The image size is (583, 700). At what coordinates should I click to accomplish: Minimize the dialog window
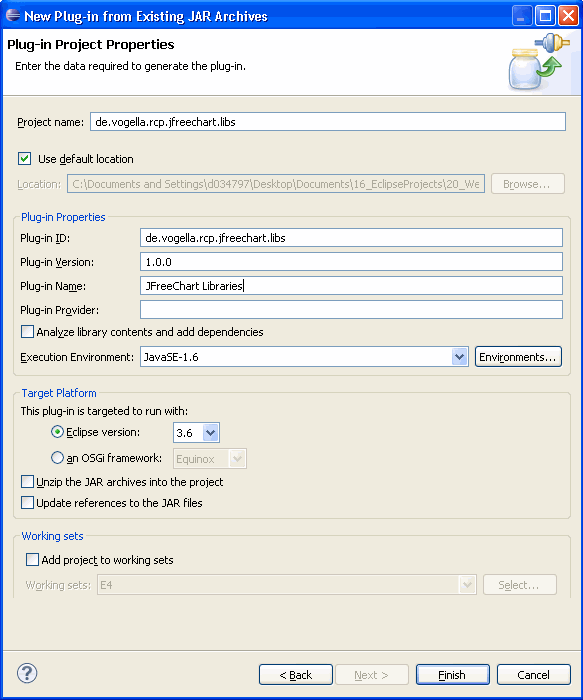[x=522, y=16]
